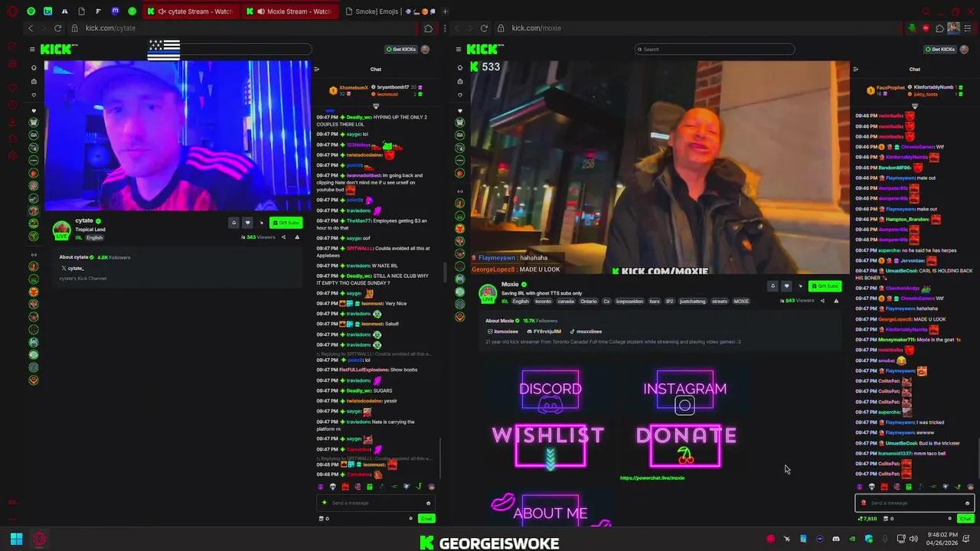Report cytate stream via warning triangle icon
The width and height of the screenshot is (980, 551).
tap(297, 237)
